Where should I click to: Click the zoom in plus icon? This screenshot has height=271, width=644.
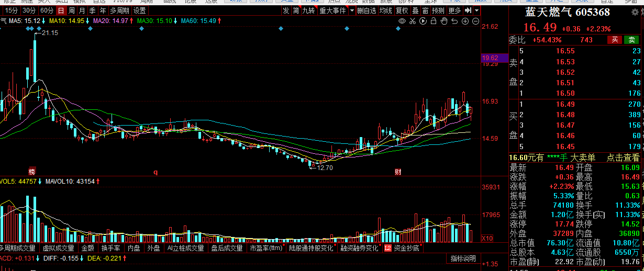coord(465,21)
